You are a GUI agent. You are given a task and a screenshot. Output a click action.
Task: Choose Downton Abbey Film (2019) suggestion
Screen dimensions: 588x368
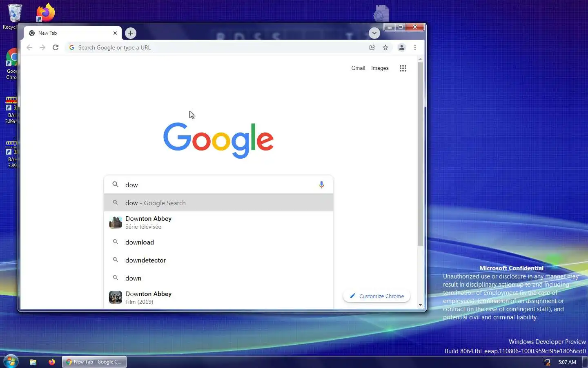219,298
